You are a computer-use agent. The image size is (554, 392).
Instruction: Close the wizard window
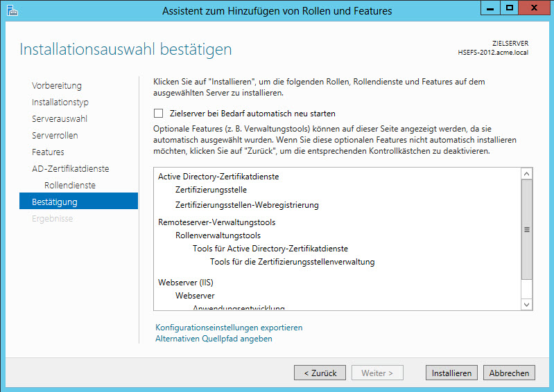(534, 8)
